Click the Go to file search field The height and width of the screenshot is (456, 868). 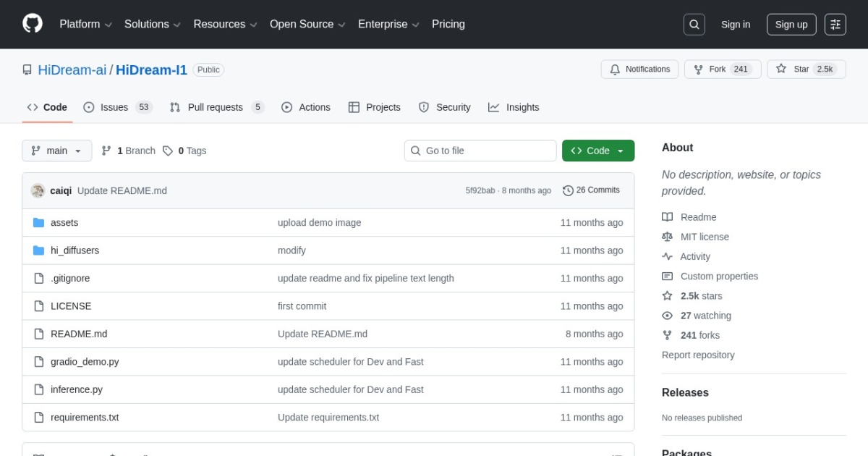click(480, 151)
